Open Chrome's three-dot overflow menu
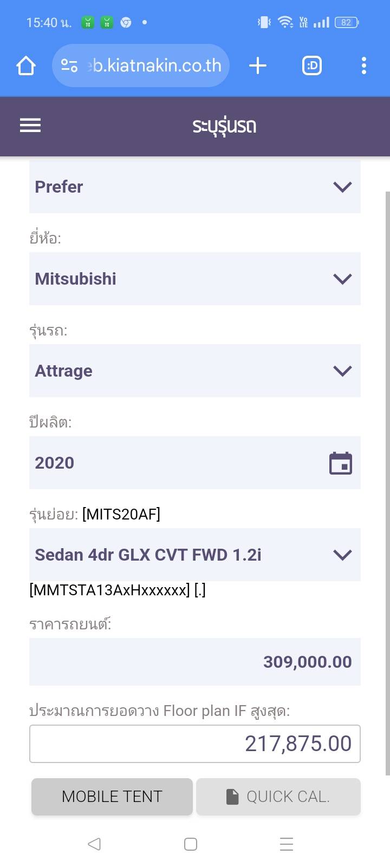Screen dimensions: 390x868 pos(364,66)
